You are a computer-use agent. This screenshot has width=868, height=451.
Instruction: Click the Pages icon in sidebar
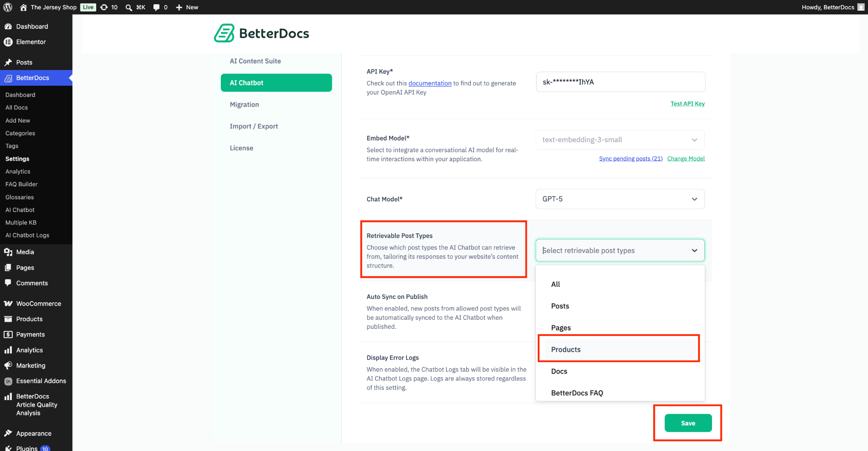click(8, 268)
